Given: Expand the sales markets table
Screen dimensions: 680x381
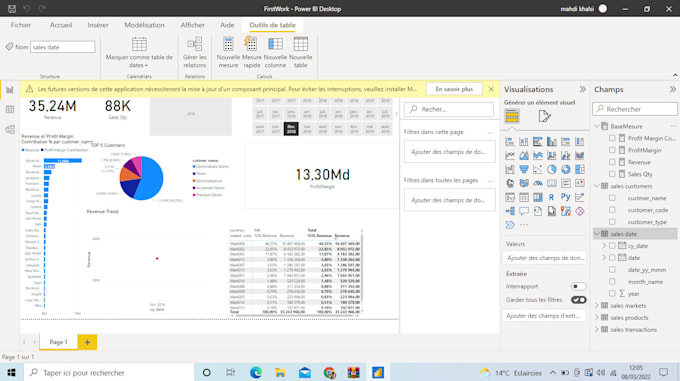Looking at the screenshot, I should (x=597, y=306).
